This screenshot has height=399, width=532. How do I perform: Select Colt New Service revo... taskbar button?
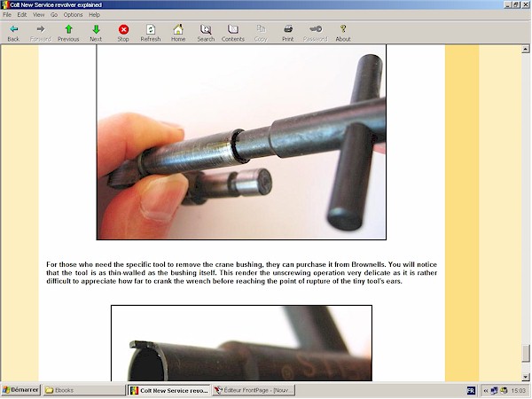(x=169, y=390)
